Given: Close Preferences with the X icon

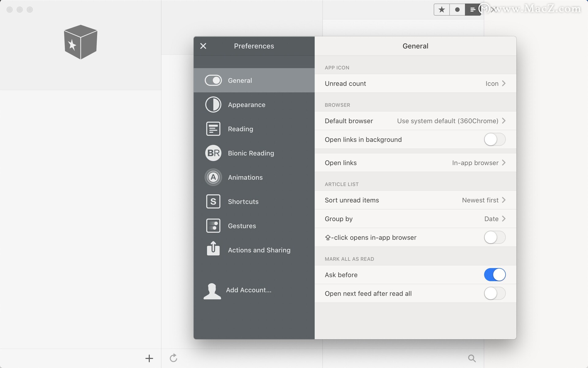Looking at the screenshot, I should click(203, 46).
